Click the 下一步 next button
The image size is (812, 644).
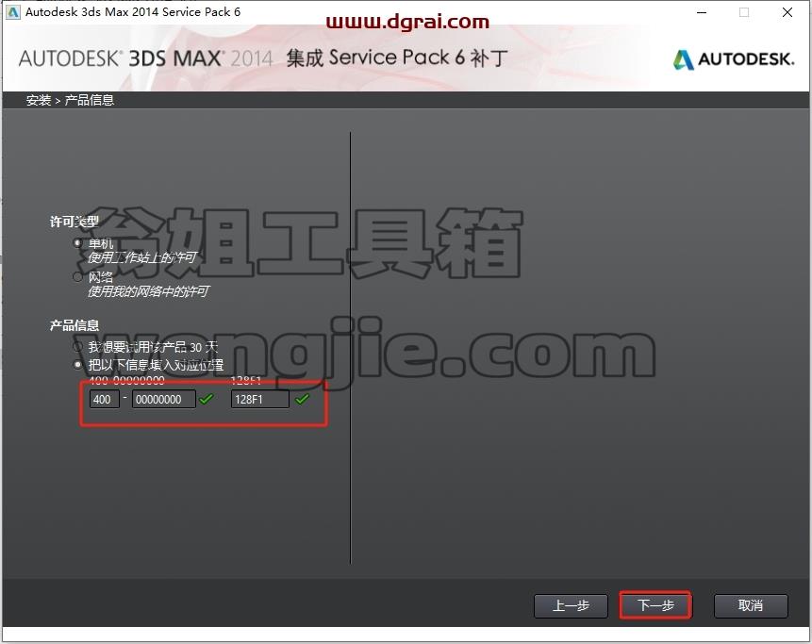[x=655, y=605]
